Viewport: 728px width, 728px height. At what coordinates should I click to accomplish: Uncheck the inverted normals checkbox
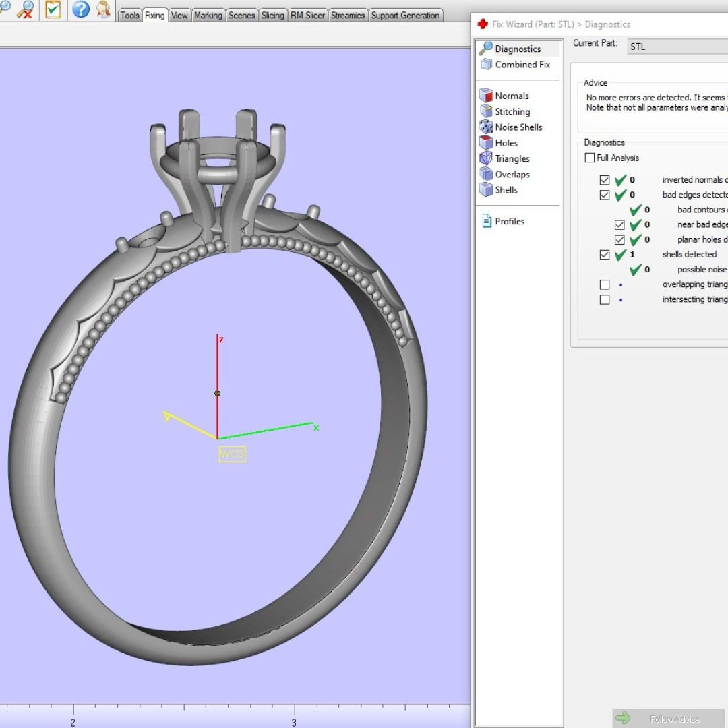[605, 180]
